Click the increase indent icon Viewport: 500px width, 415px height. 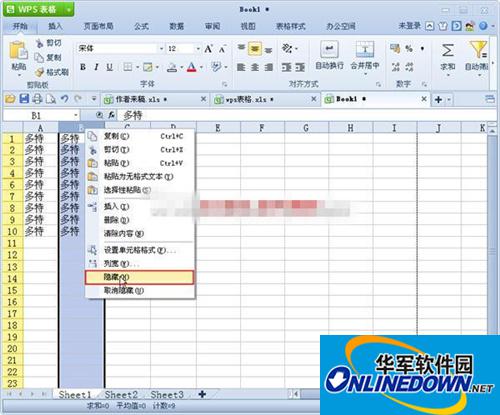pos(300,67)
